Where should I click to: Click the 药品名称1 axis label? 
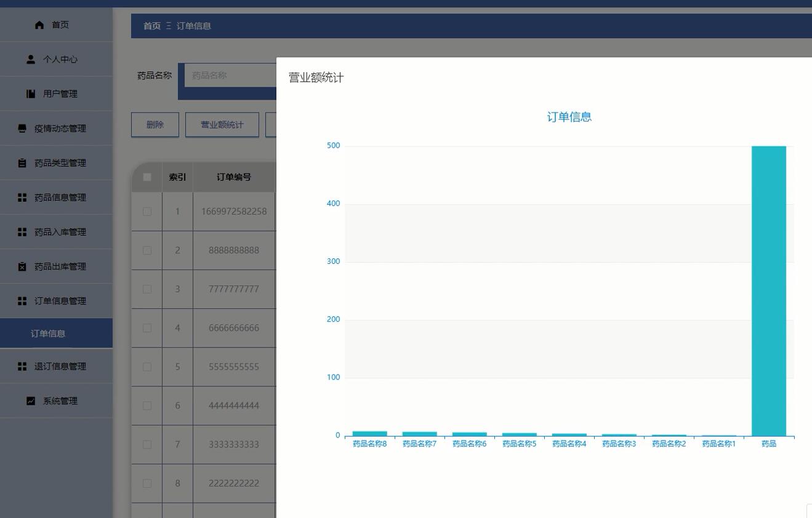coord(719,444)
